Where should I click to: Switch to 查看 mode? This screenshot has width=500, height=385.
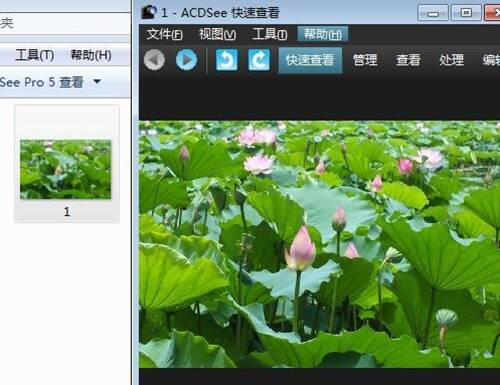point(408,60)
